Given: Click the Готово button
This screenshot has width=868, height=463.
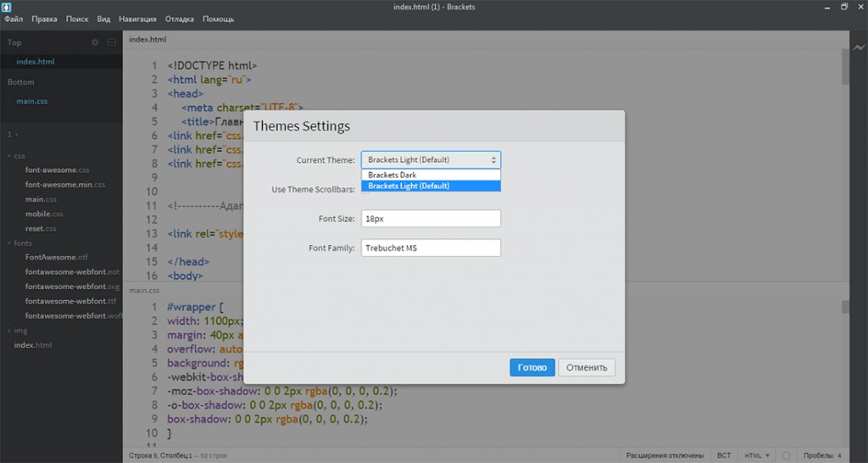Looking at the screenshot, I should [x=532, y=367].
